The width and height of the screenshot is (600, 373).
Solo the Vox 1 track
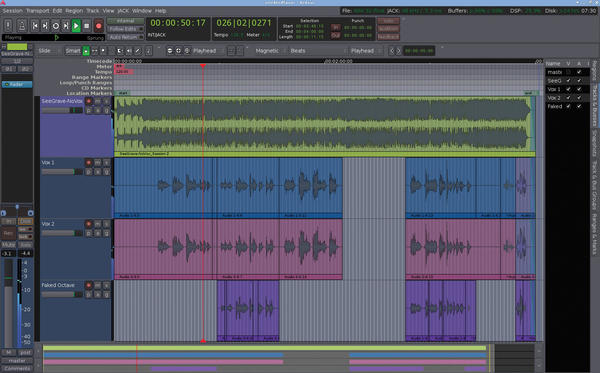106,163
